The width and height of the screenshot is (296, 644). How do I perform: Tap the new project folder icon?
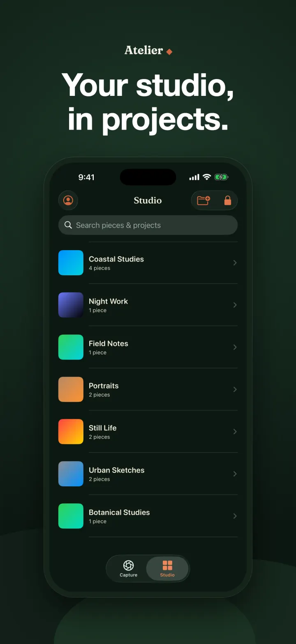(x=203, y=200)
